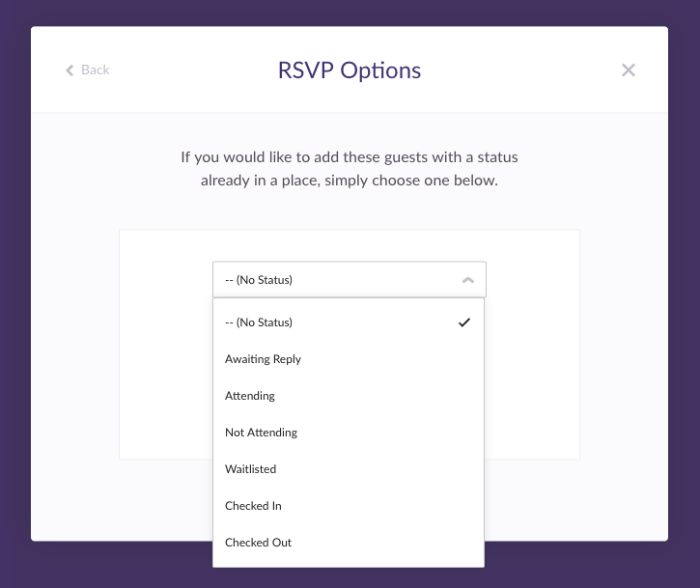Click the white card surrounding the dropdown
Image resolution: width=700 pixels, height=588 pixels.
point(165,344)
